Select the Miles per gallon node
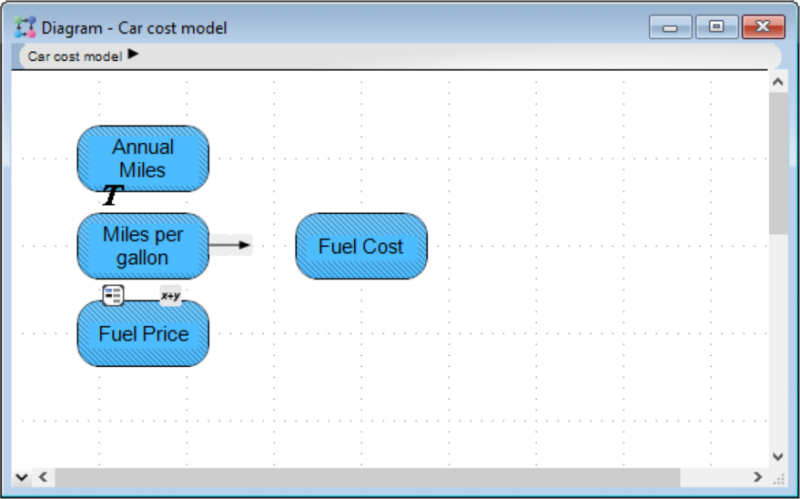 point(143,246)
